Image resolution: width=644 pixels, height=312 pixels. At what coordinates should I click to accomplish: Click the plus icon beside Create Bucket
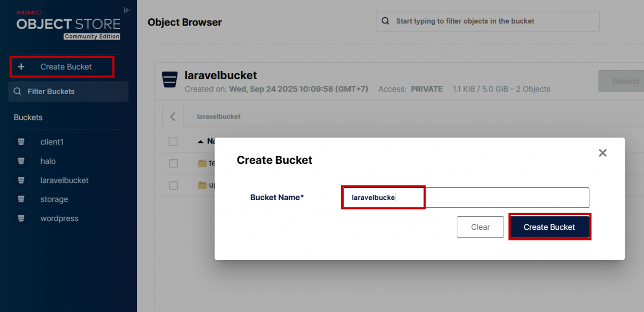(21, 67)
